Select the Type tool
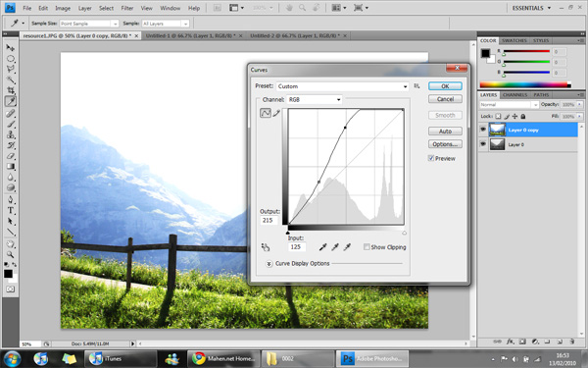Screen dimensions: 588x368 click(11, 211)
